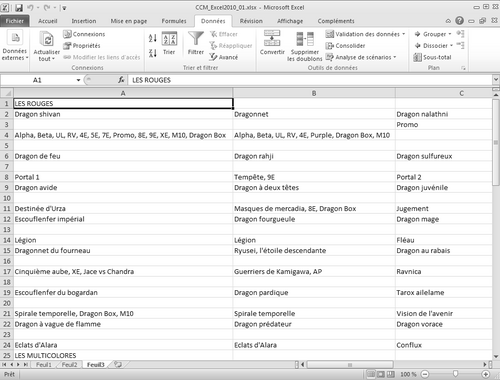This screenshot has height=380, width=500.
Task: Click the Select All corner of the grid
Action: pyautogui.click(x=7, y=93)
